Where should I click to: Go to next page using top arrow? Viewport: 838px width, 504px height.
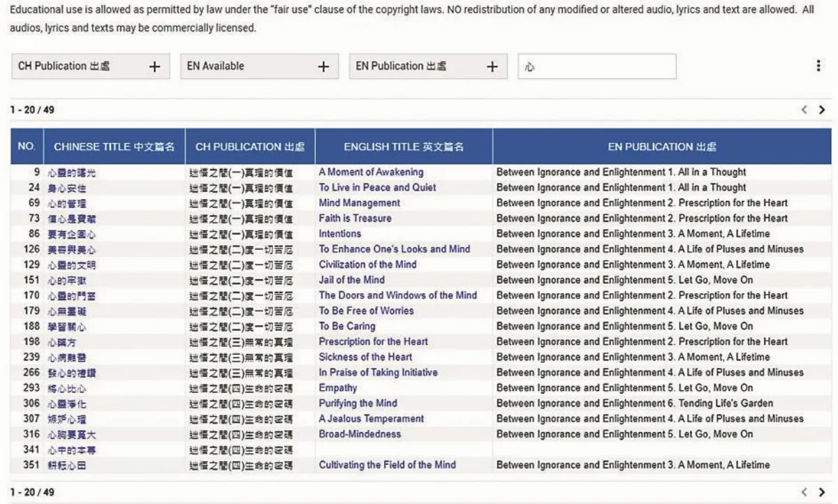(821, 110)
